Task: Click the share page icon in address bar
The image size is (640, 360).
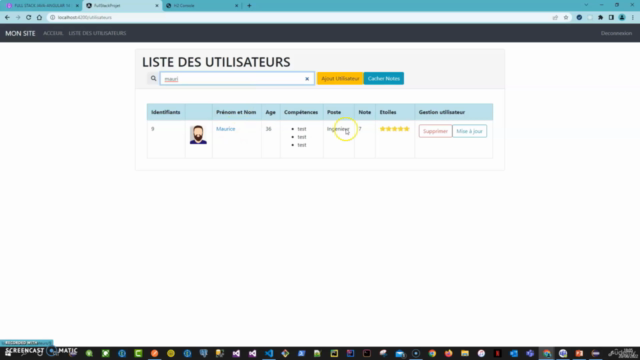Action: click(555, 18)
